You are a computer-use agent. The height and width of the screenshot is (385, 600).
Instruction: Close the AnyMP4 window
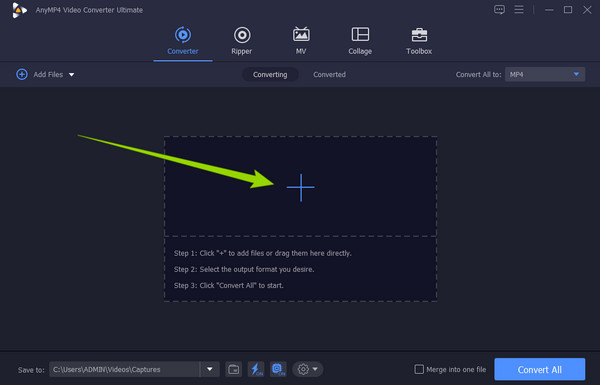point(587,10)
